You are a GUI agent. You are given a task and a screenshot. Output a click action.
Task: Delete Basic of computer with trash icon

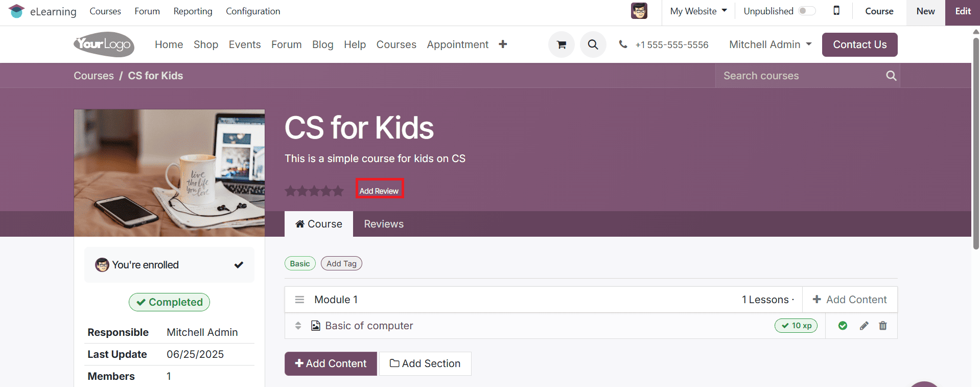pyautogui.click(x=883, y=326)
